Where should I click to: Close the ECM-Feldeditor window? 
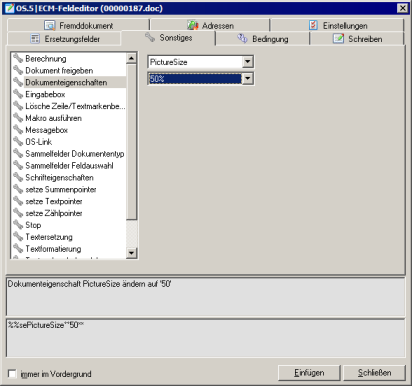tap(403, 8)
